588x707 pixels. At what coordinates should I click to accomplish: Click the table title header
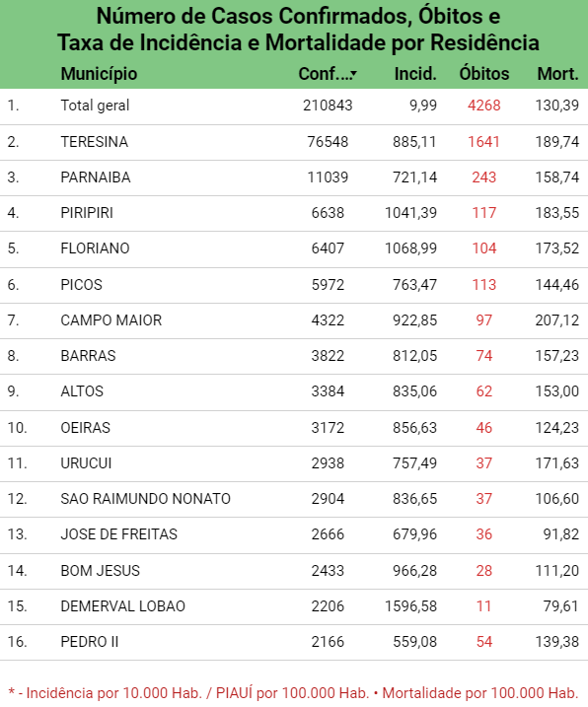tap(298, 30)
